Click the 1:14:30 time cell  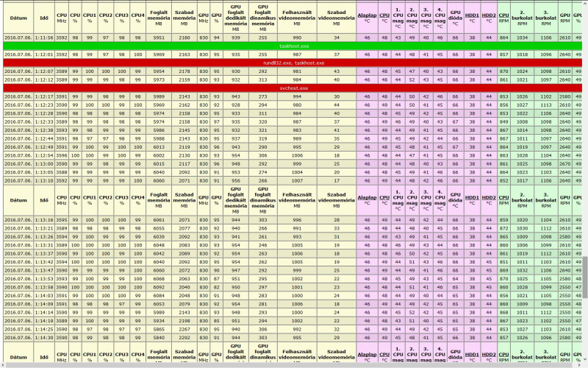44,338
